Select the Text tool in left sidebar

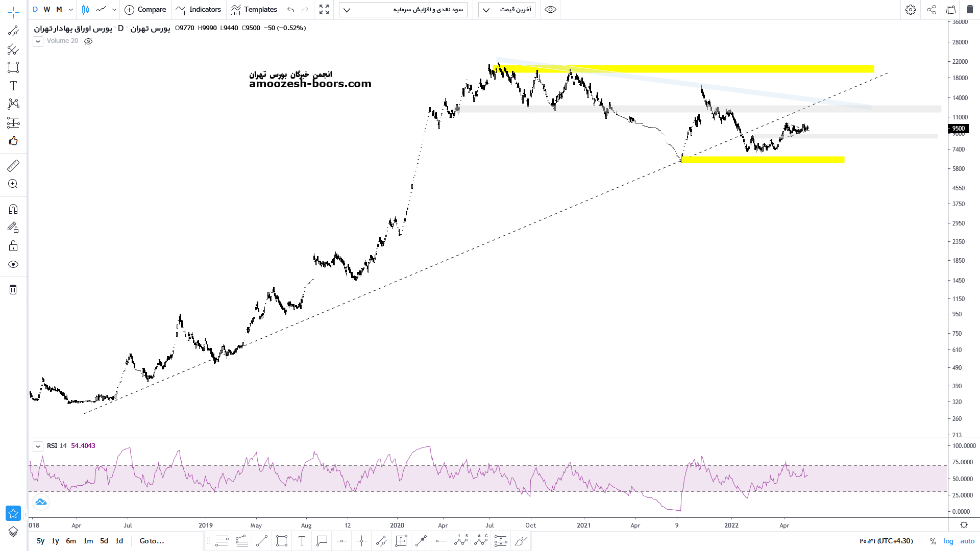(13, 86)
